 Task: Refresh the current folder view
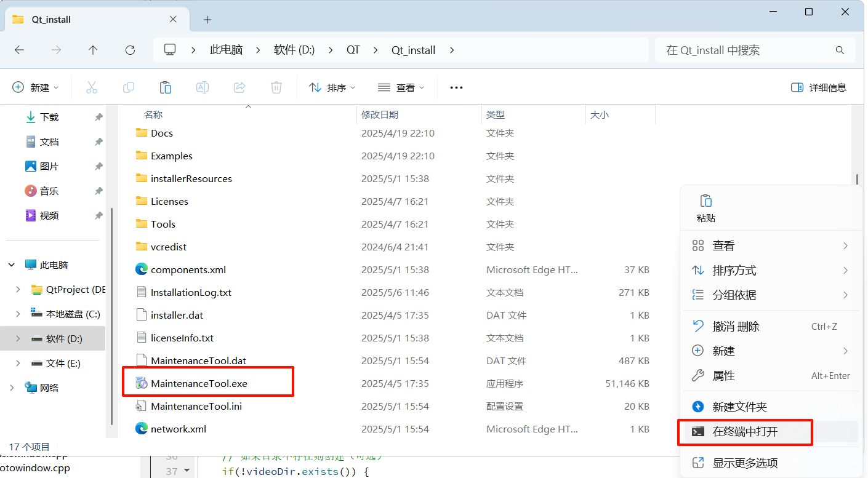pos(130,50)
